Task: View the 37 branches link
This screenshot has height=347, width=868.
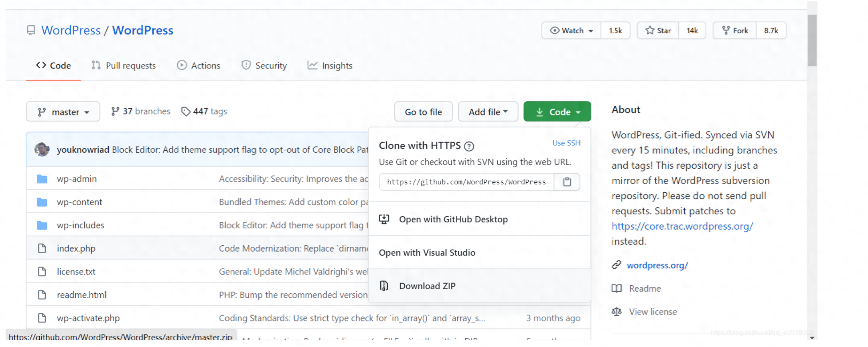Action: pyautogui.click(x=141, y=111)
